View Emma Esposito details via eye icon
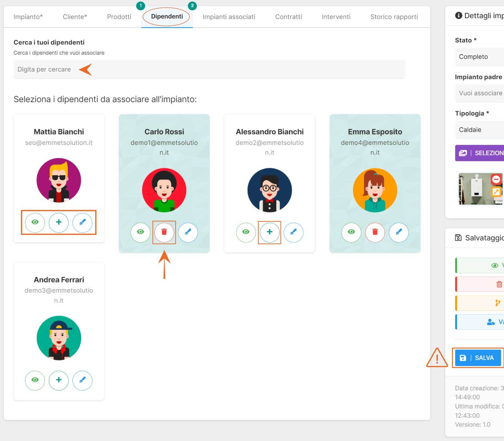This screenshot has height=441, width=504. 351,232
